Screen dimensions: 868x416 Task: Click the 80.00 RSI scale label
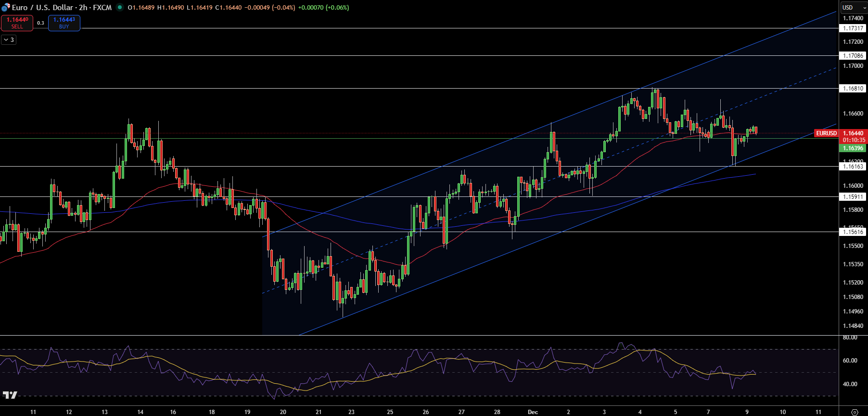click(x=850, y=338)
